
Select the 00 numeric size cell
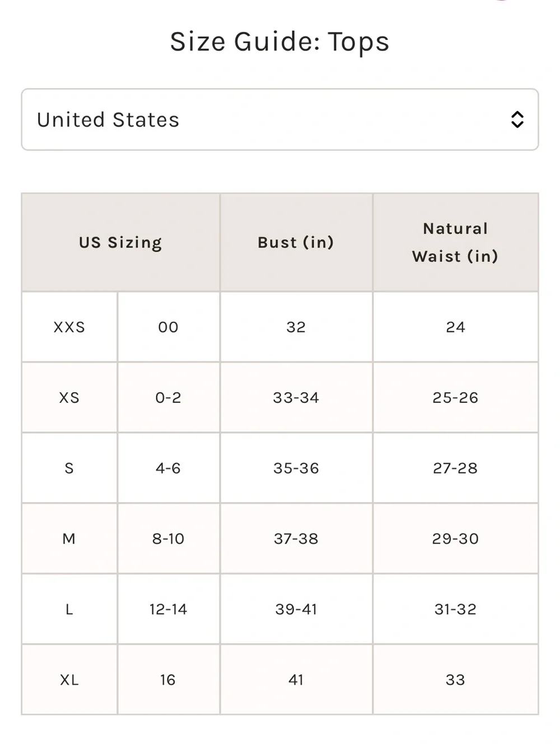[169, 327]
